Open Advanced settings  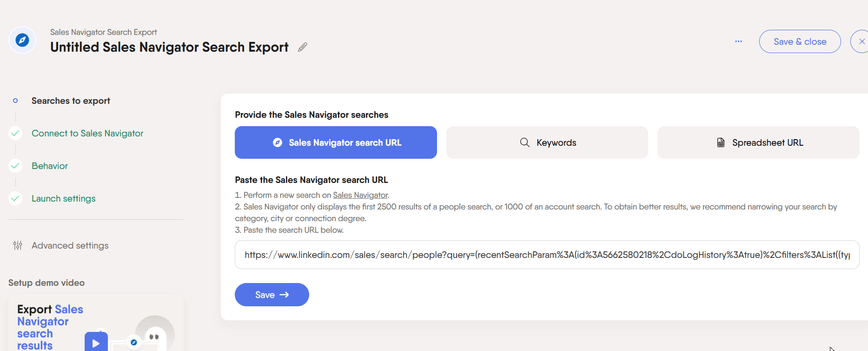coord(70,245)
